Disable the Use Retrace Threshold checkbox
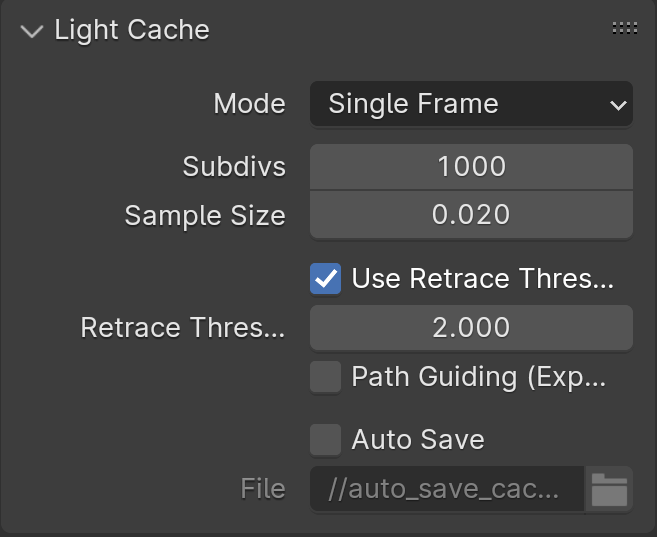 click(326, 279)
